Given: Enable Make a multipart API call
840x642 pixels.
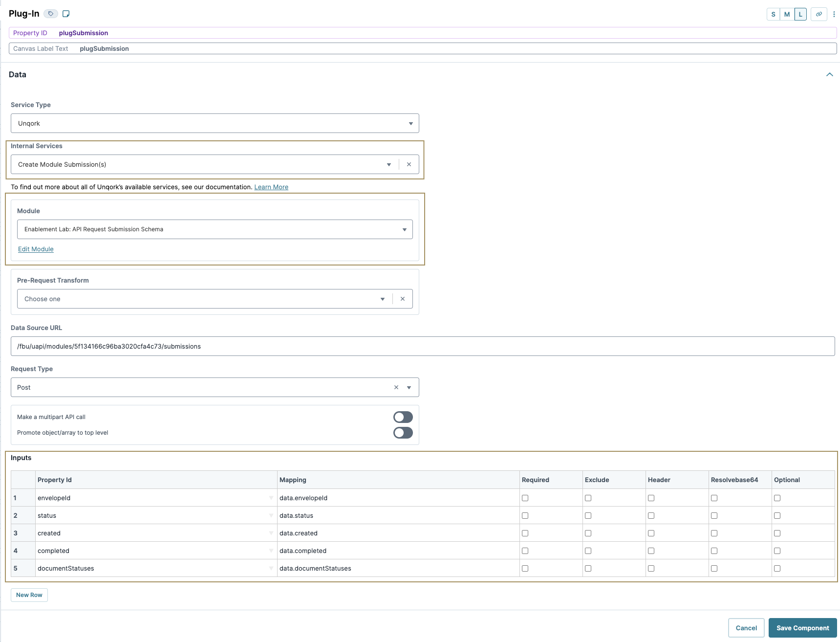Looking at the screenshot, I should (x=403, y=417).
